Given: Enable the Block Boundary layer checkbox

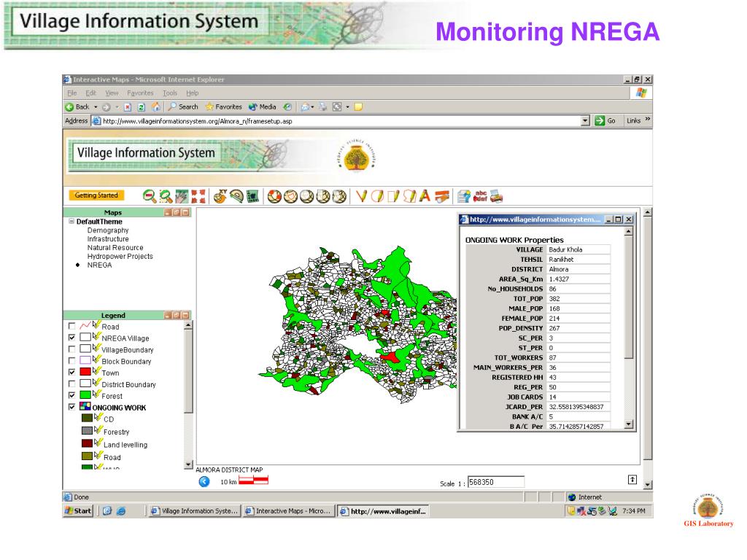Looking at the screenshot, I should 72,360.
